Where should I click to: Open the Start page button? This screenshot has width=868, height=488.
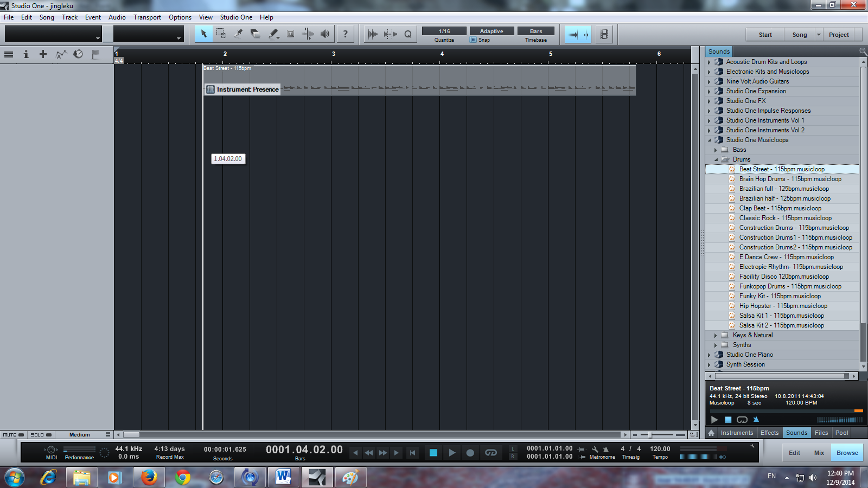[765, 35]
